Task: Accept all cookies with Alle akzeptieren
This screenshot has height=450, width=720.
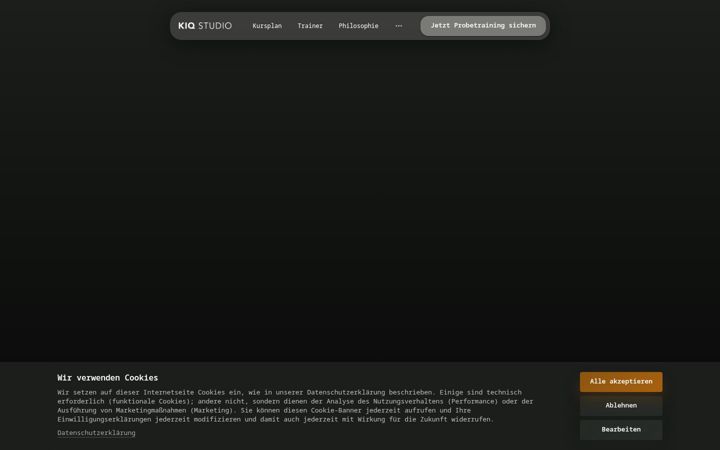Action: 621,382
